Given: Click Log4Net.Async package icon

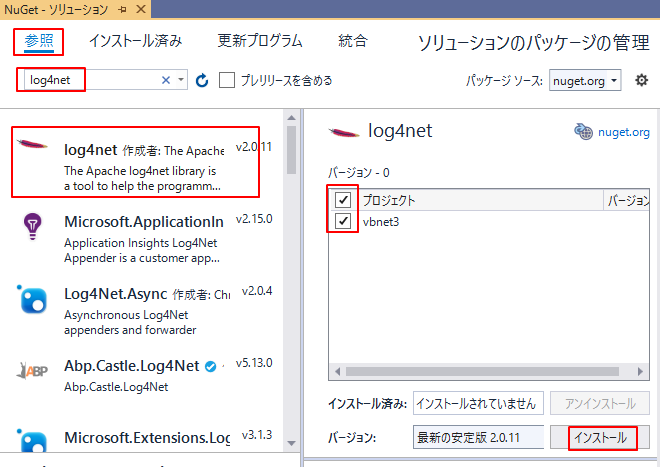Looking at the screenshot, I should (x=32, y=300).
